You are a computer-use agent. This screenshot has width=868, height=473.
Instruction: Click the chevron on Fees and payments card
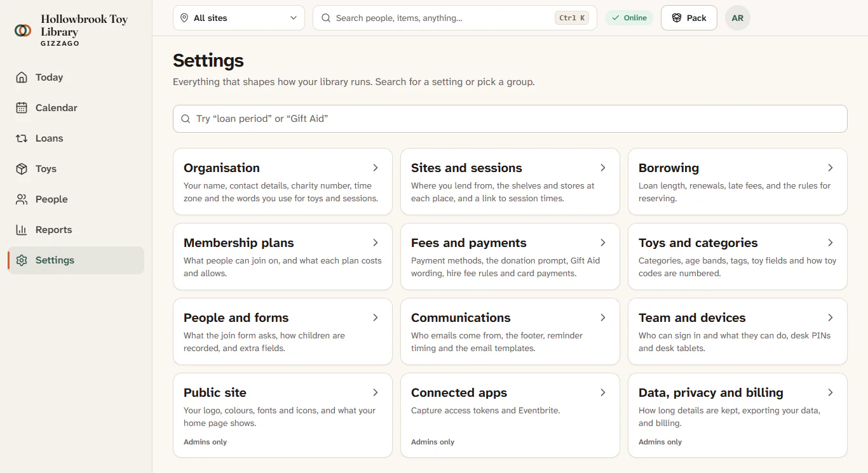[x=603, y=243]
